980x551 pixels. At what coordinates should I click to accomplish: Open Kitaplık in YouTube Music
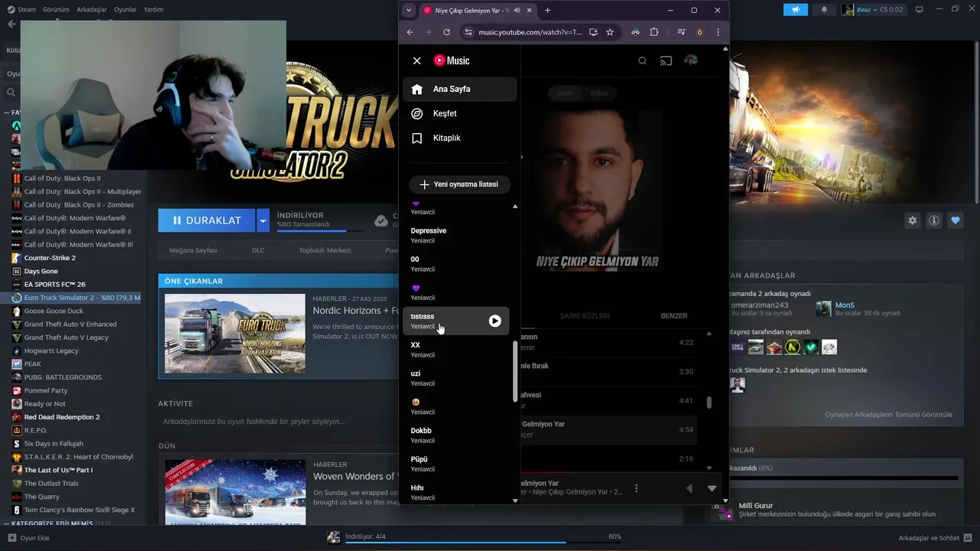coord(459,138)
